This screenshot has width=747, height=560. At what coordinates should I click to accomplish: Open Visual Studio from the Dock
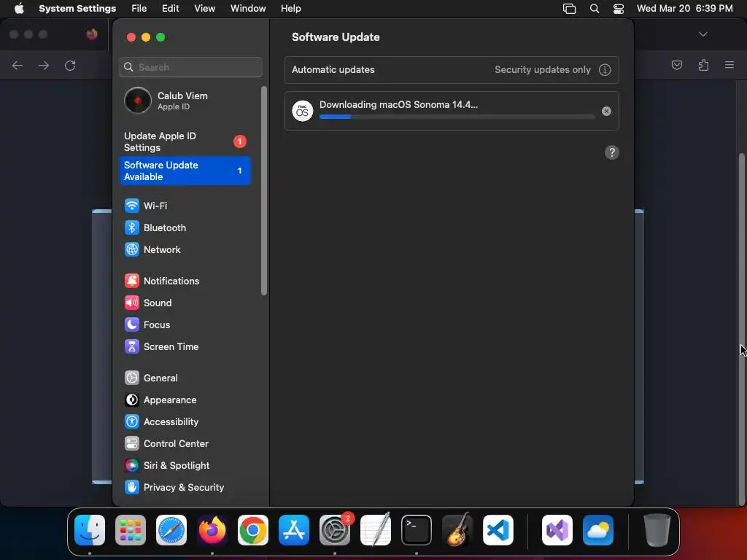click(557, 530)
